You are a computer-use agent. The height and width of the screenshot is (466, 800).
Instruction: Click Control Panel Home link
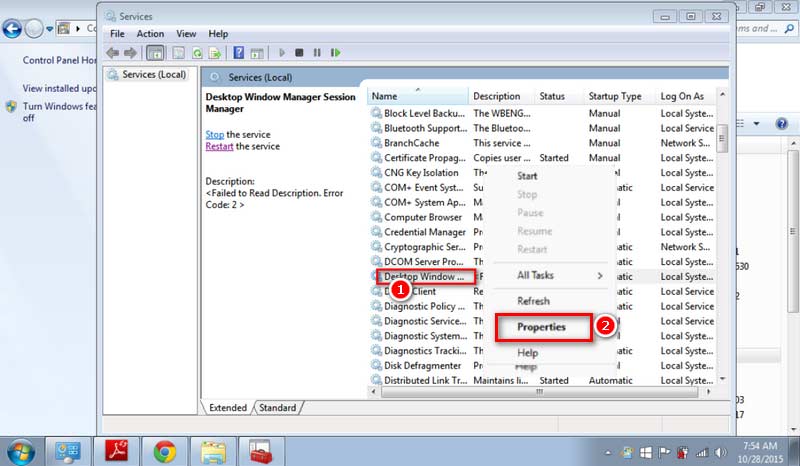click(x=59, y=60)
